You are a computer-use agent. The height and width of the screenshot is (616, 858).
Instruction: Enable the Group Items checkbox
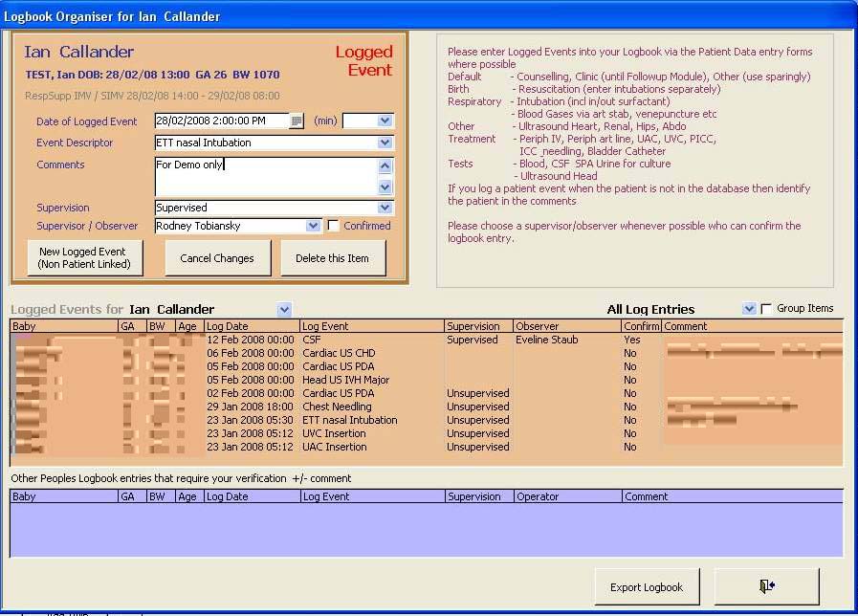[766, 309]
